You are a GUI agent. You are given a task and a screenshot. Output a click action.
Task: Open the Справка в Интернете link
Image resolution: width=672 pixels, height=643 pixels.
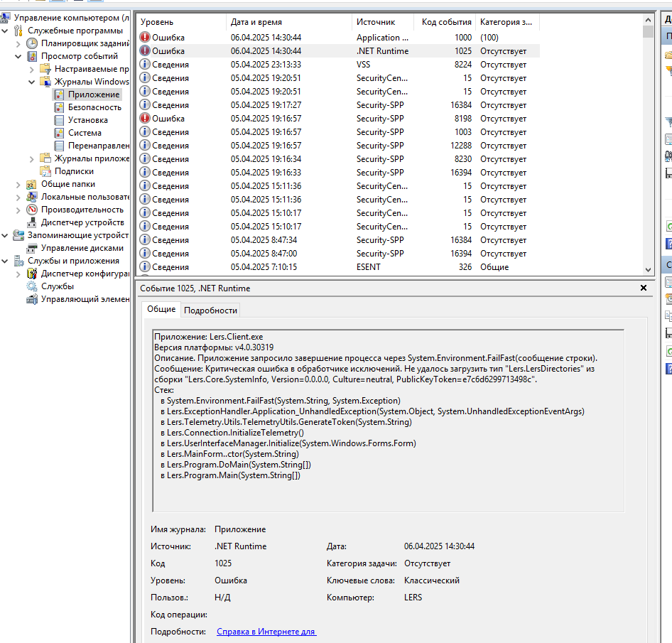pyautogui.click(x=266, y=632)
